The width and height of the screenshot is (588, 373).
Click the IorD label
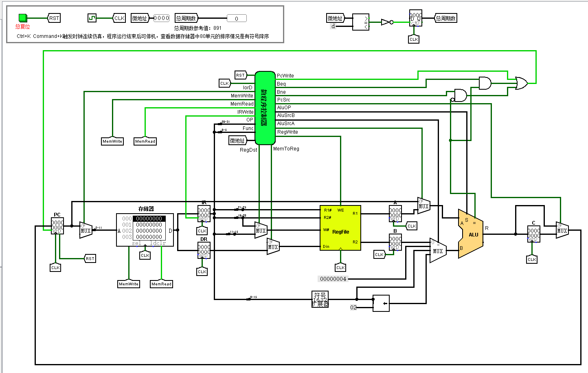[x=248, y=88]
